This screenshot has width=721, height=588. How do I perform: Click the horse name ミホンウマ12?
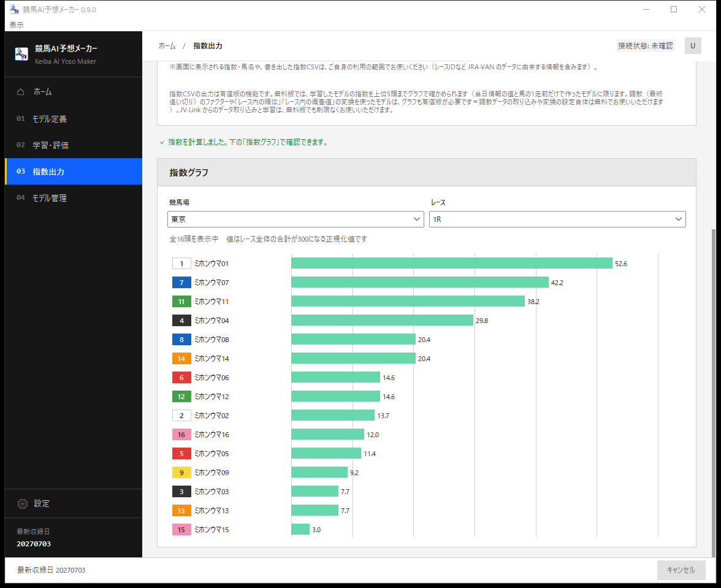[x=212, y=397]
